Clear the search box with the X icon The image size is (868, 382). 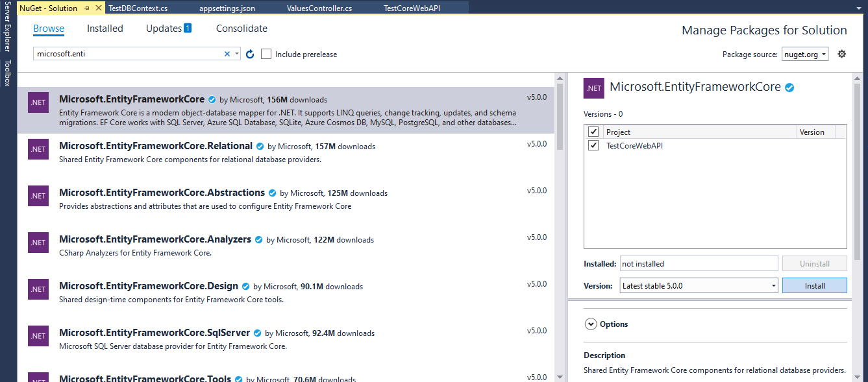(x=227, y=54)
